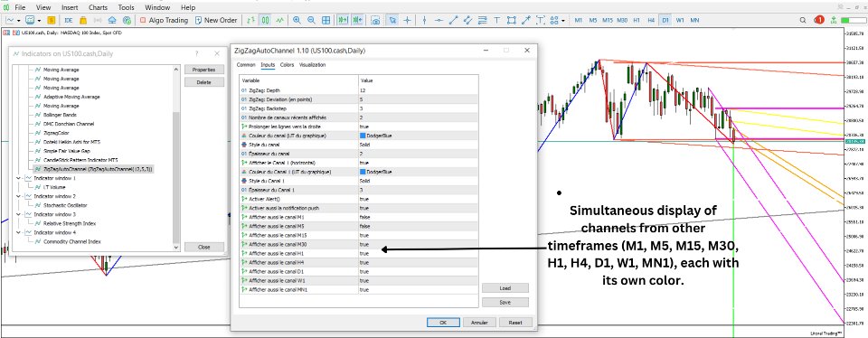The image size is (868, 338).
Task: Select the rectangle shapes tool
Action: tap(511, 20)
